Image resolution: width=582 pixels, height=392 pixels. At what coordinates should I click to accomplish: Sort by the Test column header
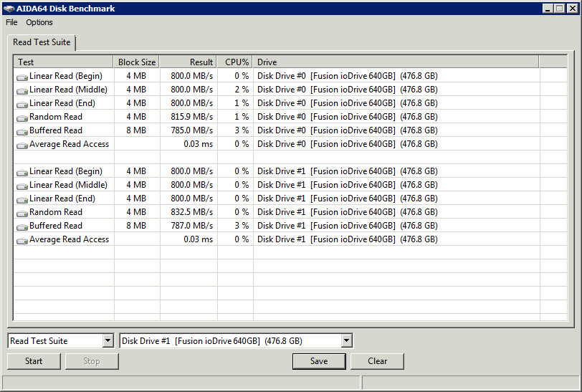[x=64, y=62]
